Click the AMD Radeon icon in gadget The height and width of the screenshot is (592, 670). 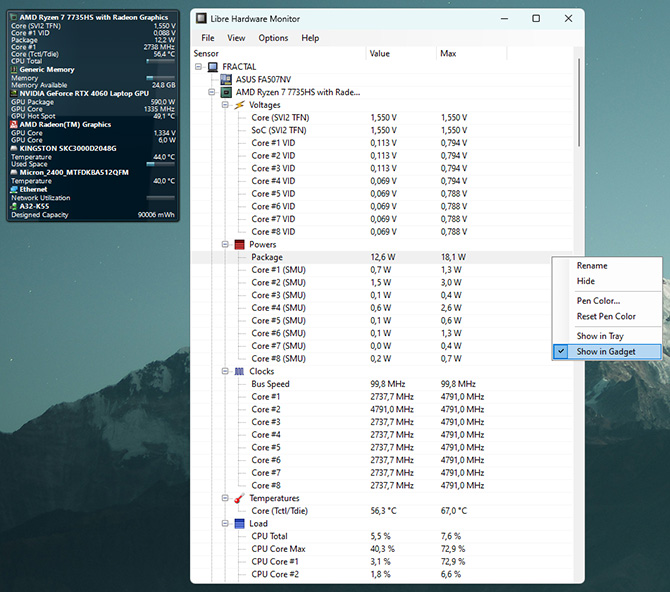(x=14, y=124)
